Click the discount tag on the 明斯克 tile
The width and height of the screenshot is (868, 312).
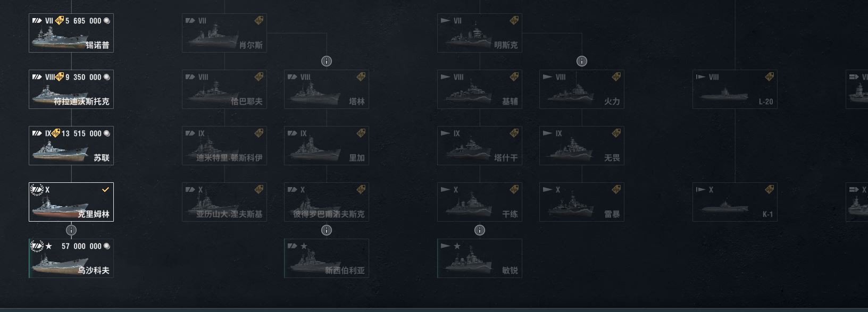[514, 21]
